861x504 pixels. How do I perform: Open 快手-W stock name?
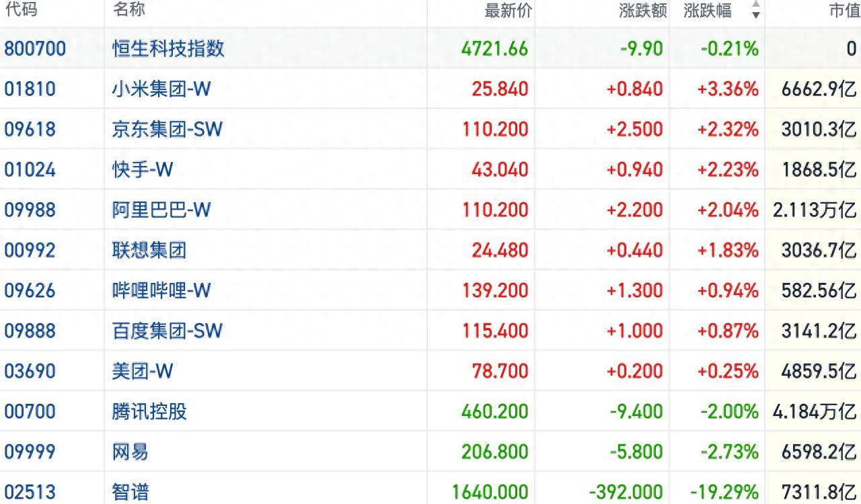pos(143,169)
